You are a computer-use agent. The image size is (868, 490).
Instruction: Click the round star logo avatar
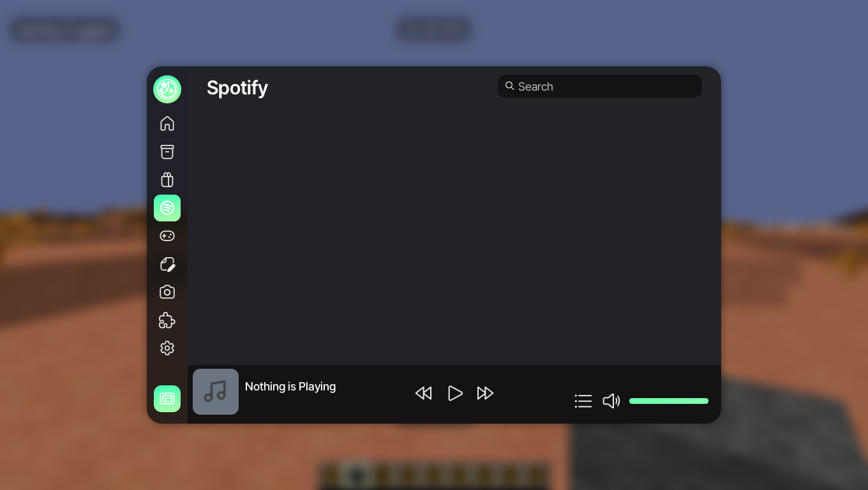coord(167,89)
